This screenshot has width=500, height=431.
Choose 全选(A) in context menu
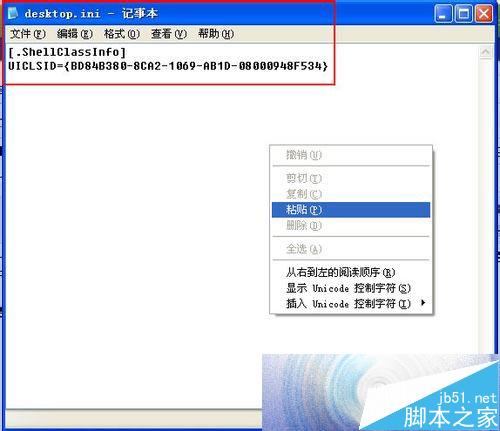(351, 249)
